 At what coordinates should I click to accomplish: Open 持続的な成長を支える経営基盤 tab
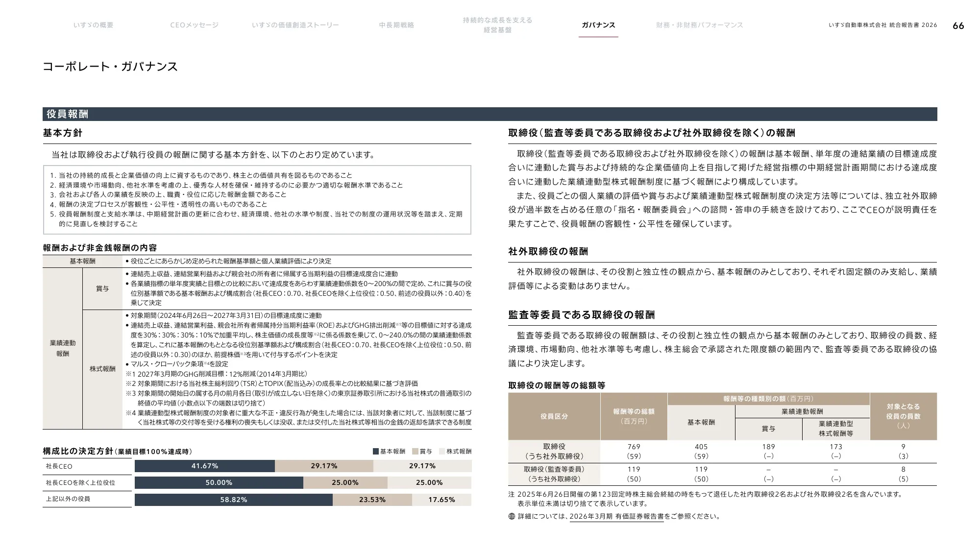click(x=497, y=25)
